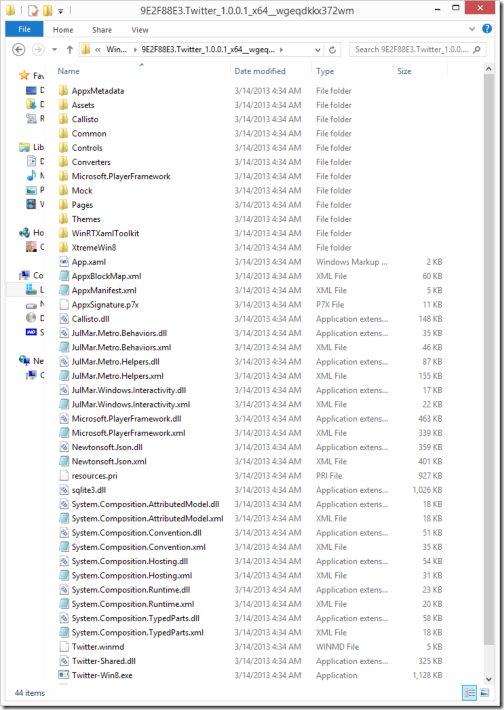This screenshot has width=504, height=710.
Task: Expand hidden breadcrumb path chevron
Action: pyautogui.click(x=98, y=50)
